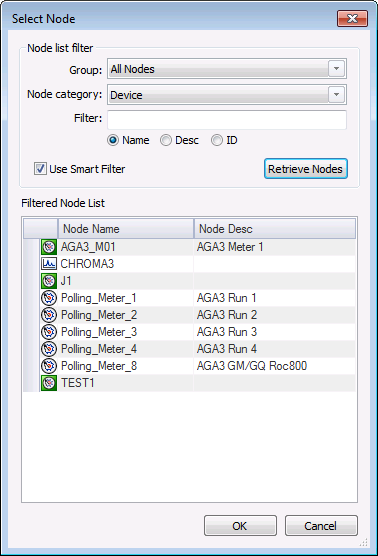Viewport: 378px width, 556px height.
Task: Click into the Filter text field
Action: click(x=227, y=120)
